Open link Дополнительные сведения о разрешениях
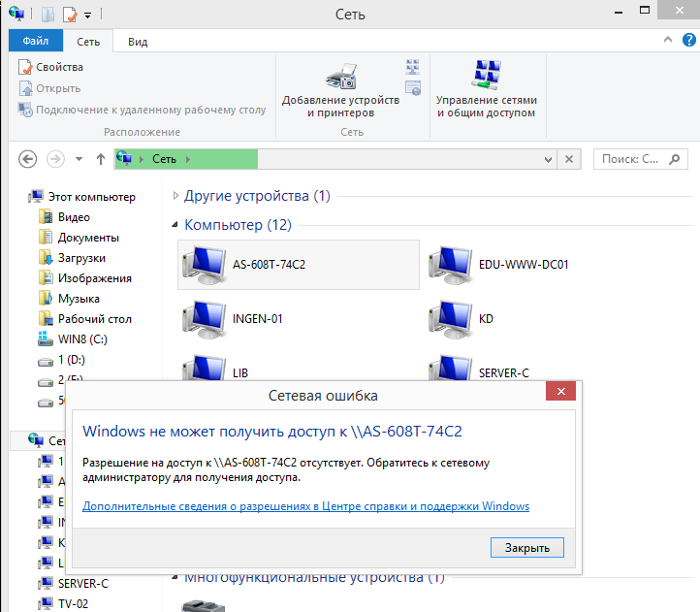The image size is (700, 612). click(305, 506)
